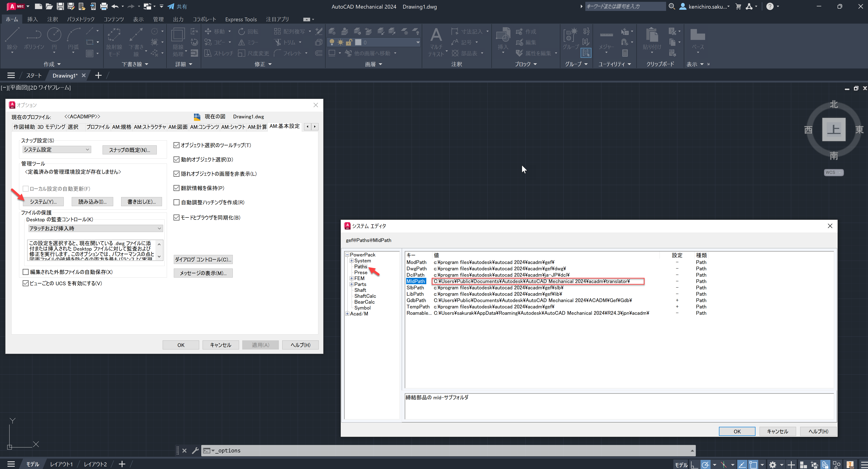Expand the Parts node in tree

point(351,284)
